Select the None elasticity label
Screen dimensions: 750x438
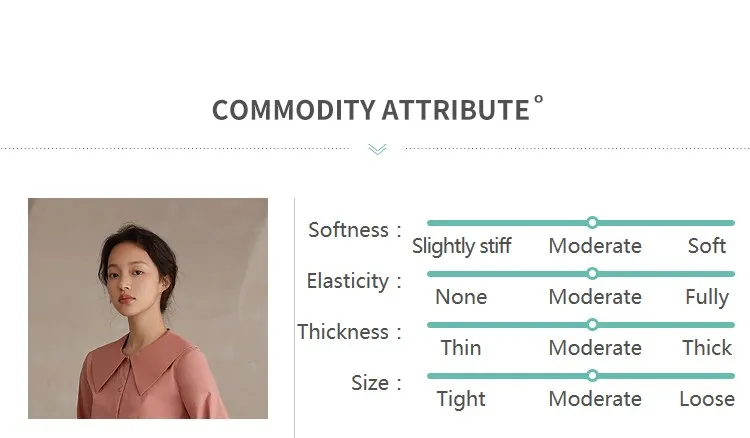coord(461,297)
